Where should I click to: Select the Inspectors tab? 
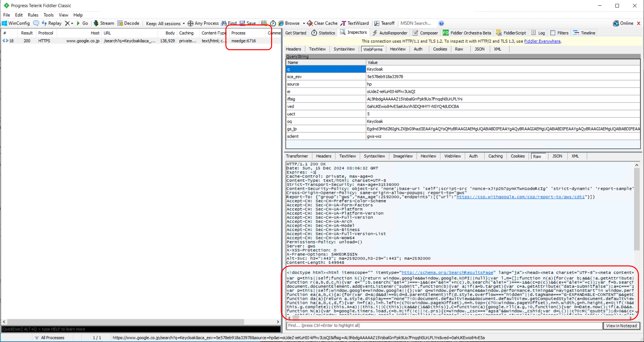(353, 32)
